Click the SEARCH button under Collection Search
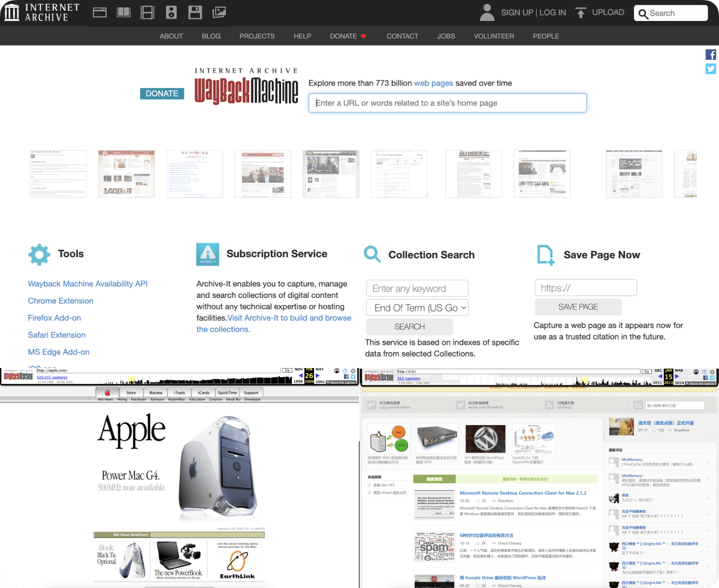Screen dimensions: 719x588 (410, 327)
